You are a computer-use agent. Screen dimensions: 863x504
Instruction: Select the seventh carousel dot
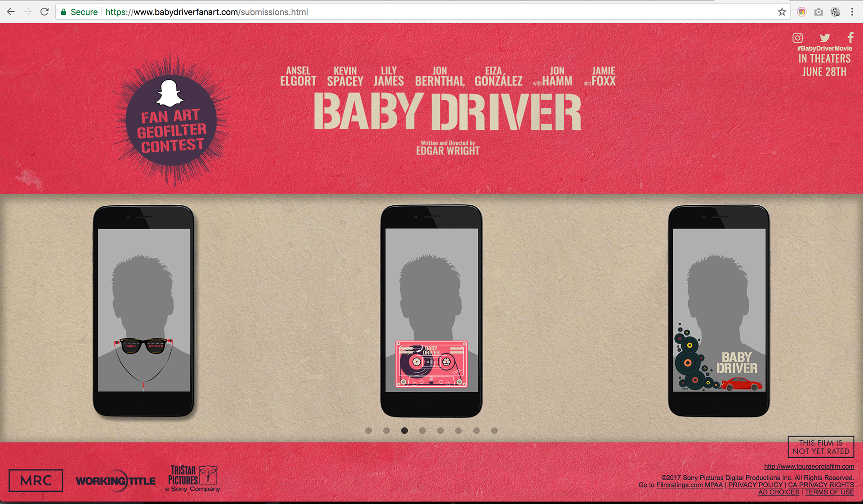click(x=476, y=431)
